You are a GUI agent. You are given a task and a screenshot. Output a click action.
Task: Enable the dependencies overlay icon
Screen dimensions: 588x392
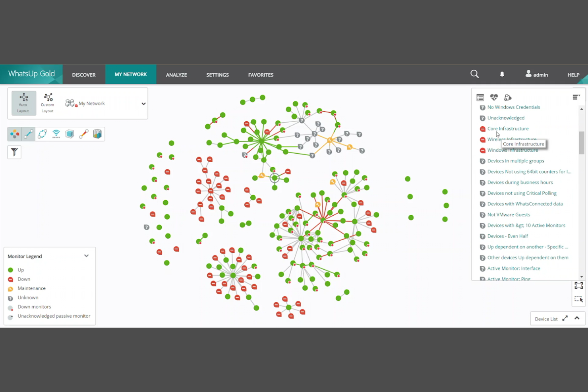pos(42,134)
